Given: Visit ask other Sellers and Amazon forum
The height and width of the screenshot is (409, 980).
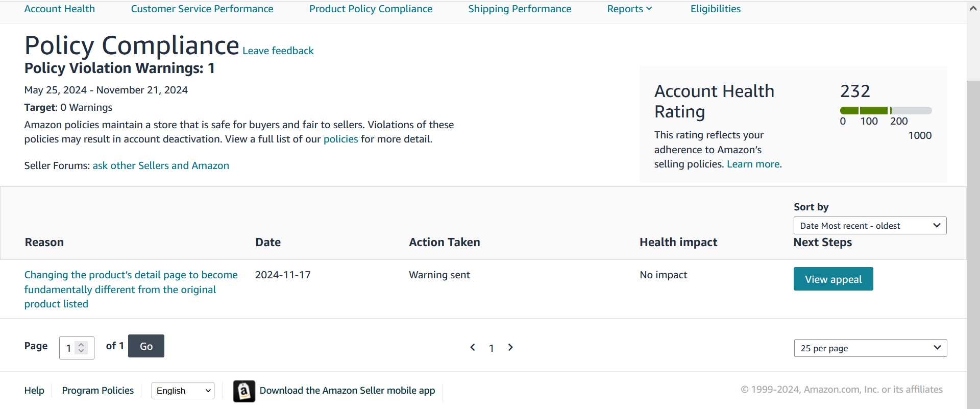Looking at the screenshot, I should (x=161, y=165).
